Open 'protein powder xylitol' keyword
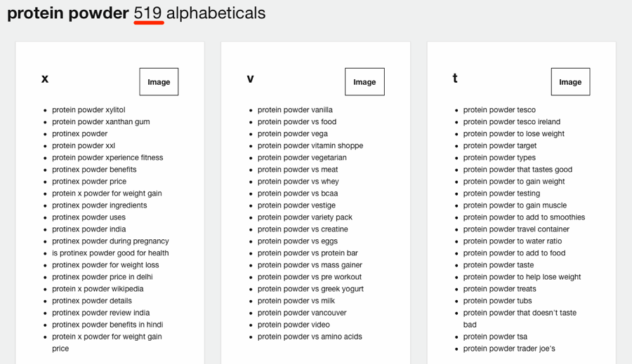This screenshot has height=364, width=632. click(88, 110)
